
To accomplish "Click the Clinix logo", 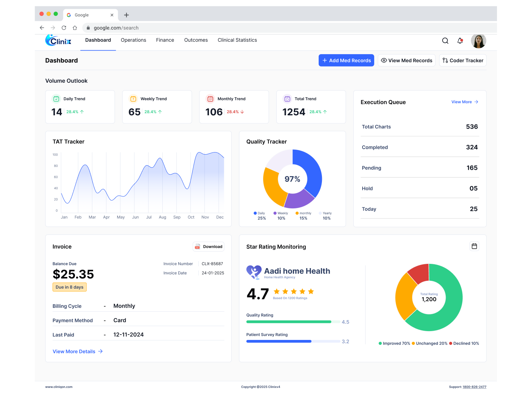I will [x=58, y=41].
